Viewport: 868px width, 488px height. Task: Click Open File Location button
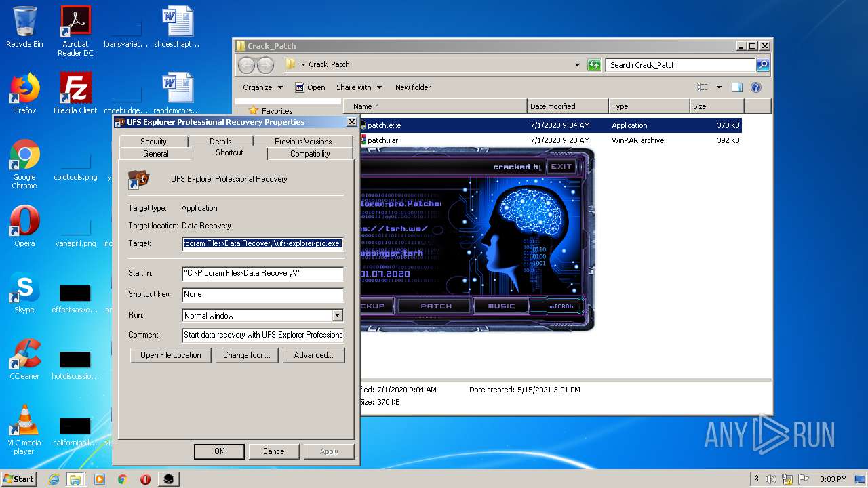(171, 355)
